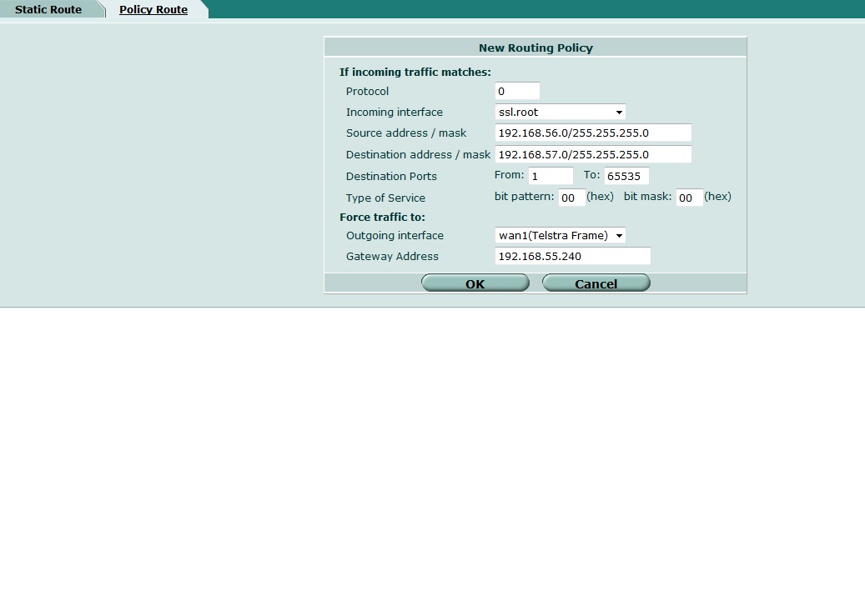Switch to the Static Route tab
This screenshot has height=616, width=865.
pyautogui.click(x=46, y=9)
